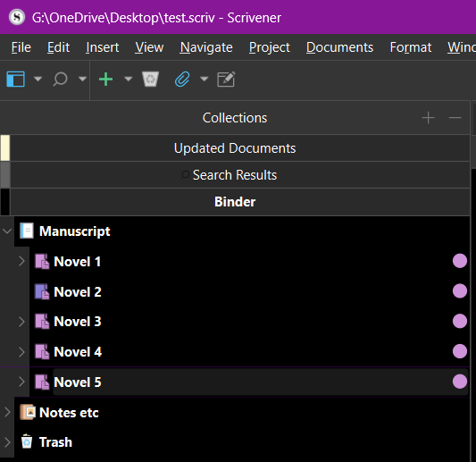476x462 pixels.
Task: Click the Scrivener app logo in title bar
Action: coord(17,17)
